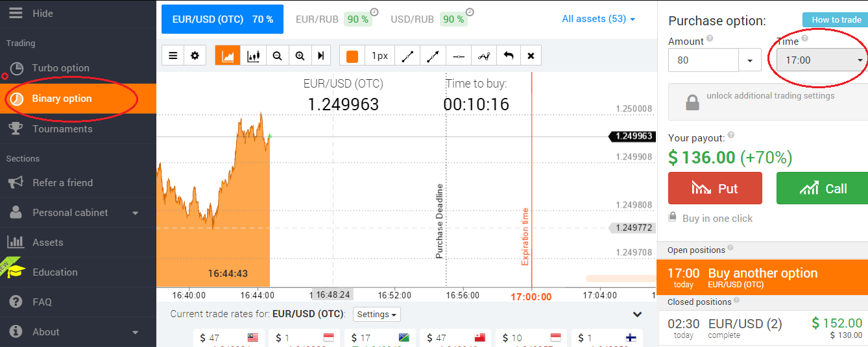Jump chart to latest time
868x347 pixels.
pyautogui.click(x=320, y=56)
